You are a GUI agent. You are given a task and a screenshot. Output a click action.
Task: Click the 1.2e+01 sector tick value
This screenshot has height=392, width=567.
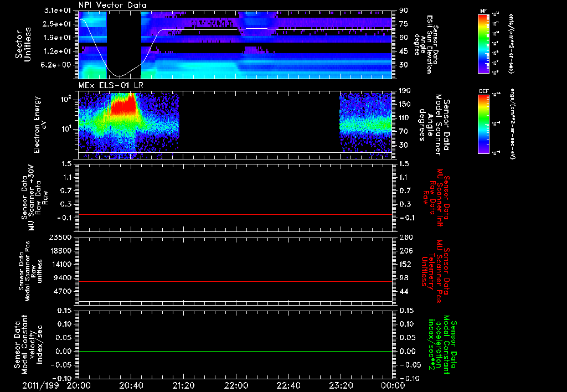click(x=58, y=51)
